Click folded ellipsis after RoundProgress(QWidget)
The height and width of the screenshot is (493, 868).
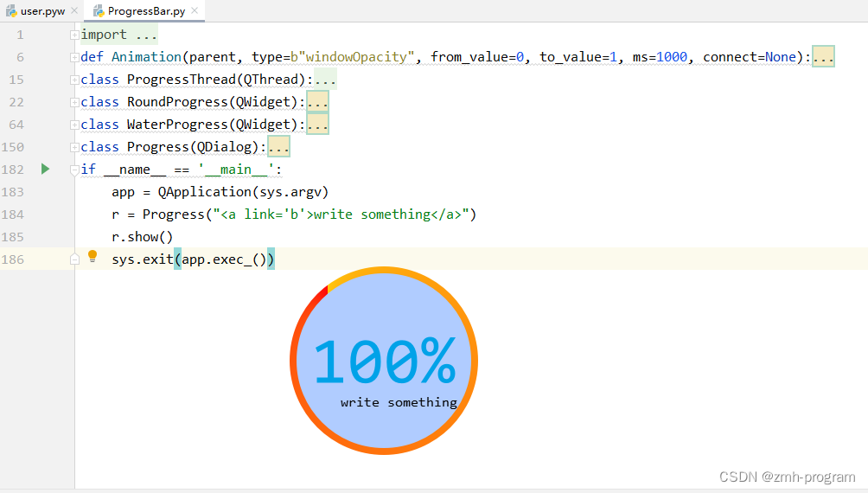pos(318,102)
